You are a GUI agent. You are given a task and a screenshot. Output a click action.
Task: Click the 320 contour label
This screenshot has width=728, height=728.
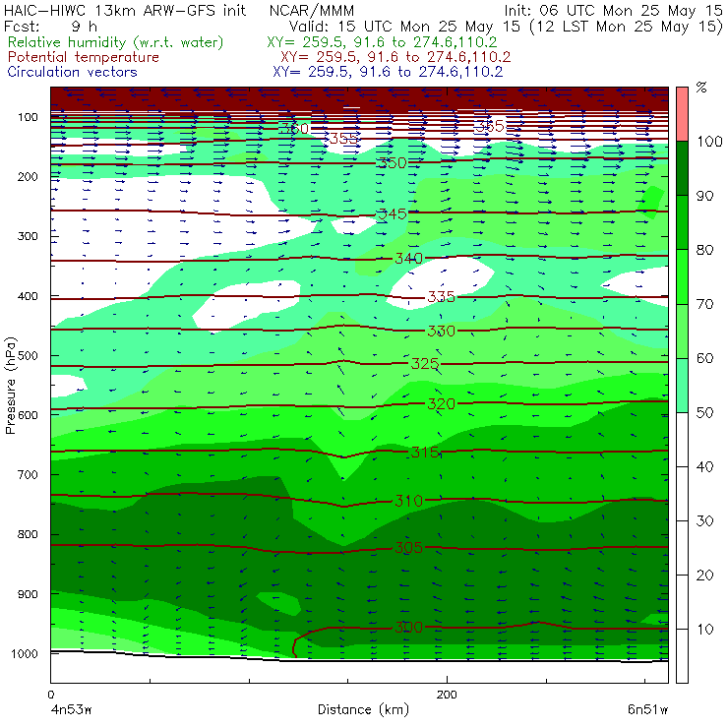(441, 404)
